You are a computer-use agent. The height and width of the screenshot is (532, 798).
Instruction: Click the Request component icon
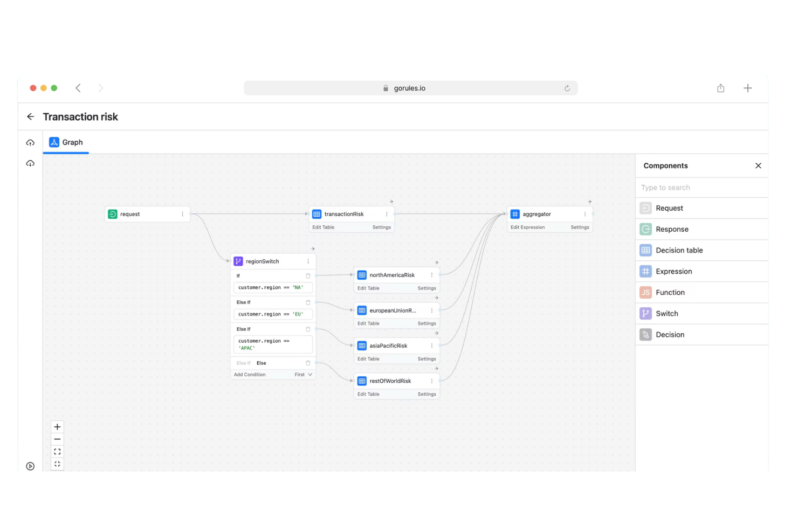click(645, 208)
